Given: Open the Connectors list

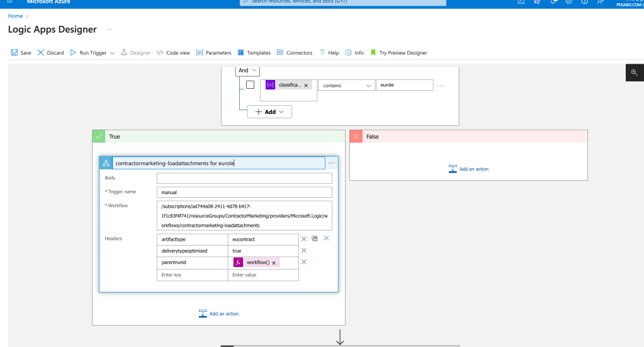Looking at the screenshot, I should coord(295,52).
